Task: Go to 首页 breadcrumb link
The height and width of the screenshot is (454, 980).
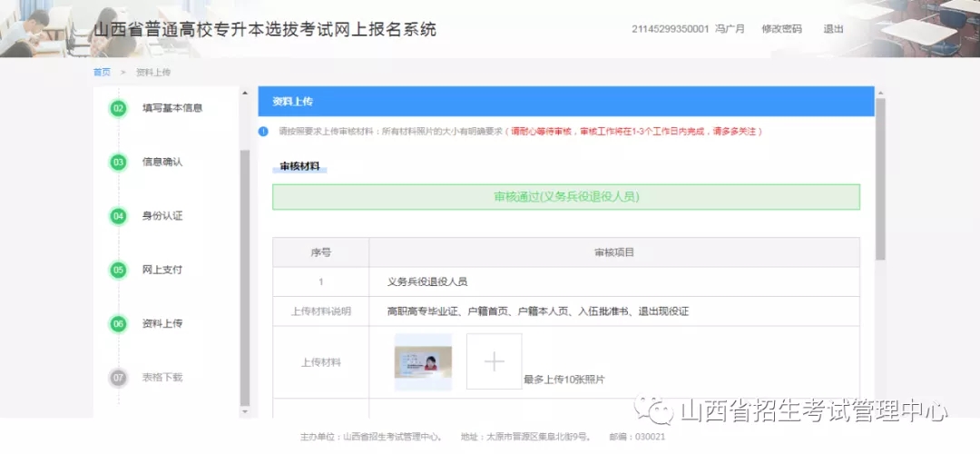Action: (x=102, y=73)
